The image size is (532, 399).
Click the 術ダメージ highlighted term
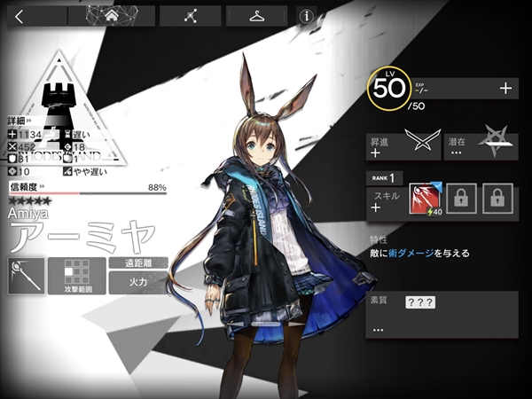(x=411, y=253)
